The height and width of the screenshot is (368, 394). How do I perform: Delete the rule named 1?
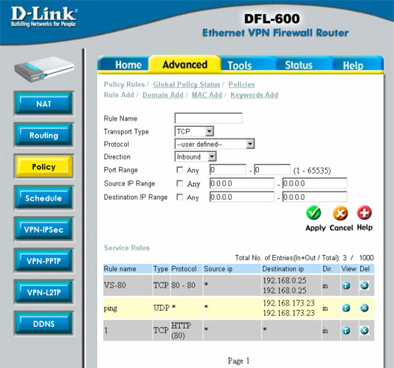(x=365, y=330)
